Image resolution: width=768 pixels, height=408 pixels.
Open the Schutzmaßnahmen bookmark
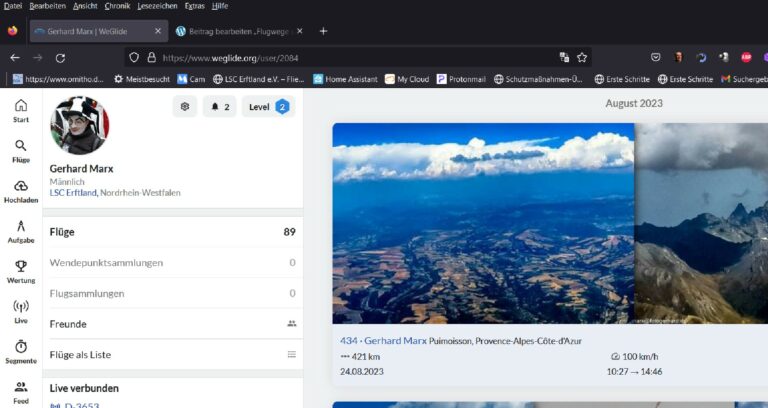(538, 79)
